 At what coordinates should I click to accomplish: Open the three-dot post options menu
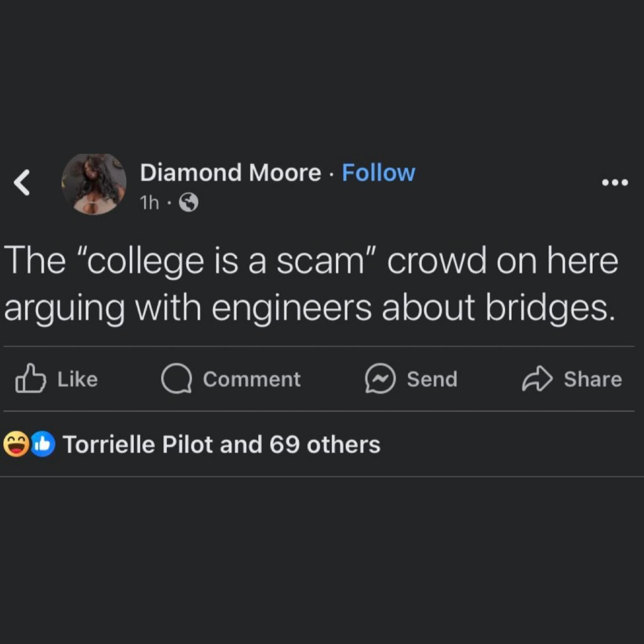point(615,182)
